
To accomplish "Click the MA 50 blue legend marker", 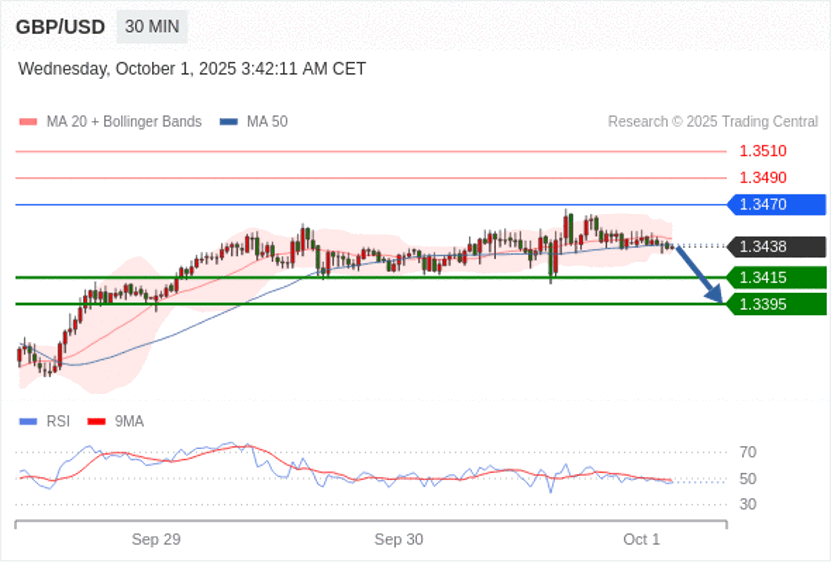I will 229,122.
